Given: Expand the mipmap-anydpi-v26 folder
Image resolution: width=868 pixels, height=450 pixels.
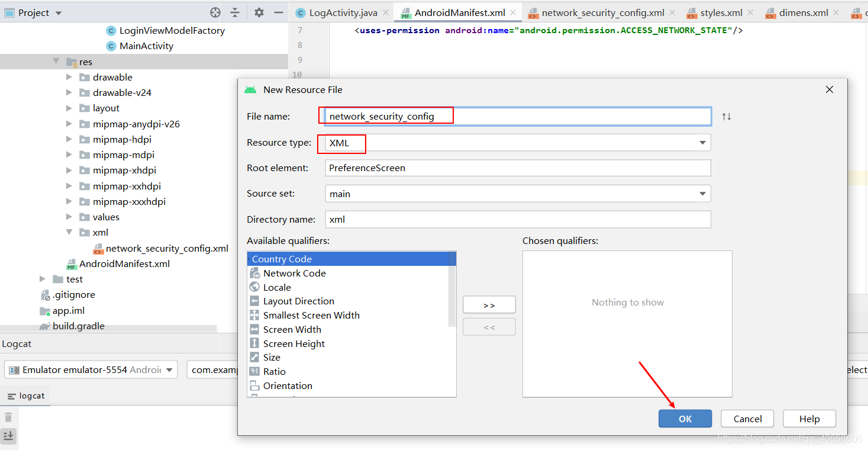Looking at the screenshot, I should coord(69,124).
